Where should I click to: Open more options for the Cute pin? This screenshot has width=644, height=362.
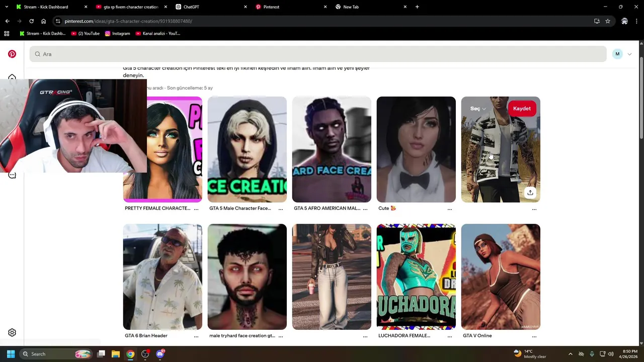pyautogui.click(x=450, y=209)
